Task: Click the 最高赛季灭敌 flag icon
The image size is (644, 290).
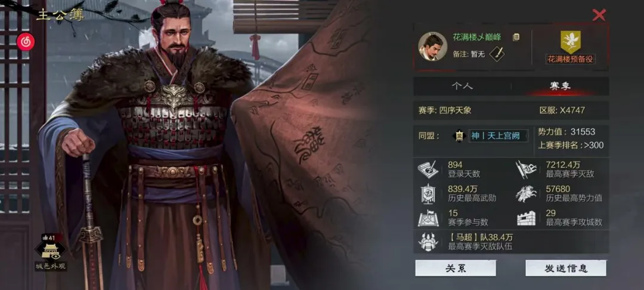Action: [526, 169]
